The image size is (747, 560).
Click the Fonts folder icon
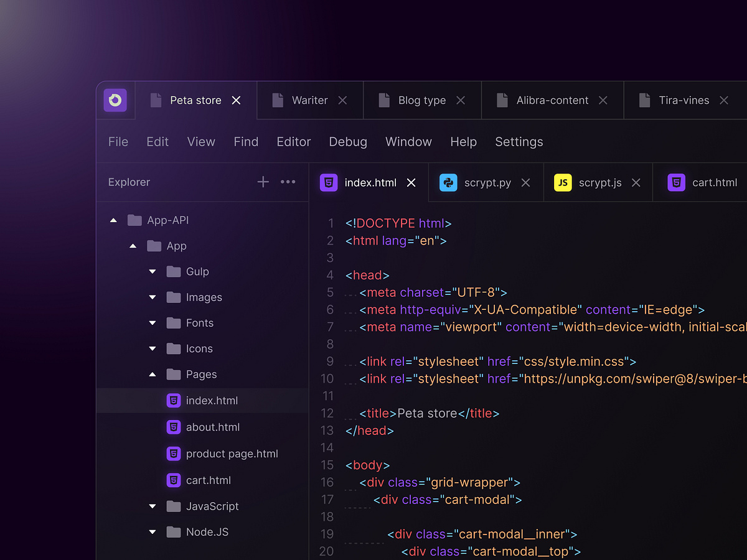tap(174, 322)
